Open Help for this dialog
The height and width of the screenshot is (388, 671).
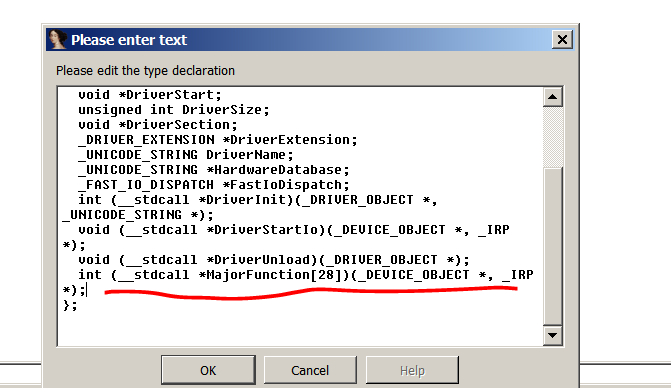(412, 370)
